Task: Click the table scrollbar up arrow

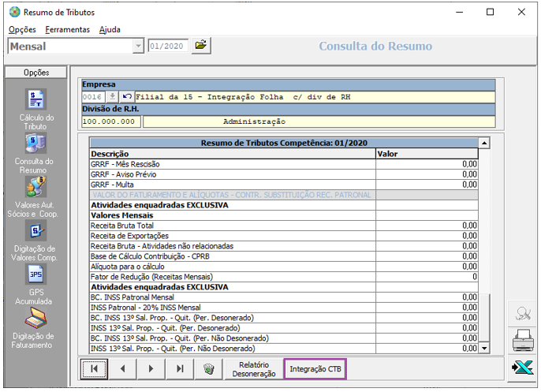Action: click(484, 143)
